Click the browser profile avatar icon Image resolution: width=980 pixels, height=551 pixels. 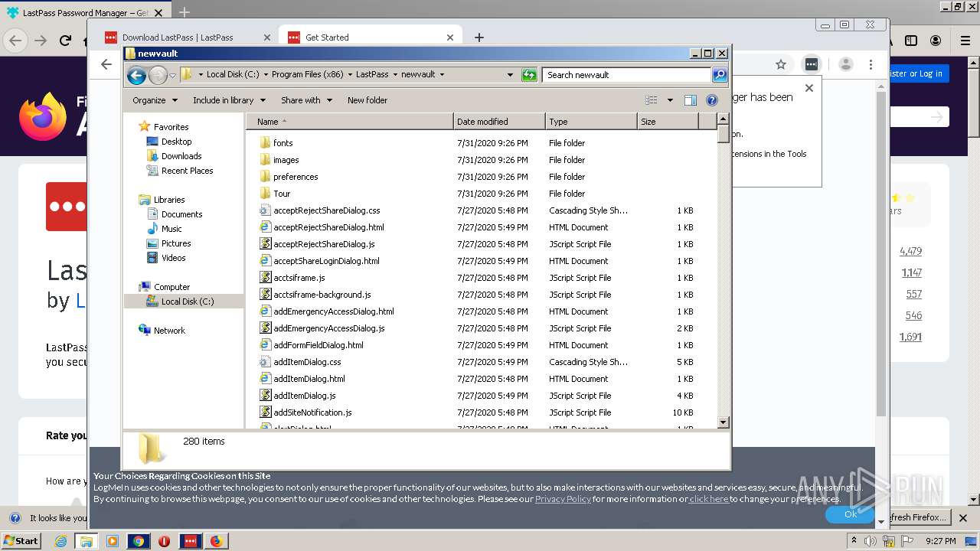click(845, 65)
